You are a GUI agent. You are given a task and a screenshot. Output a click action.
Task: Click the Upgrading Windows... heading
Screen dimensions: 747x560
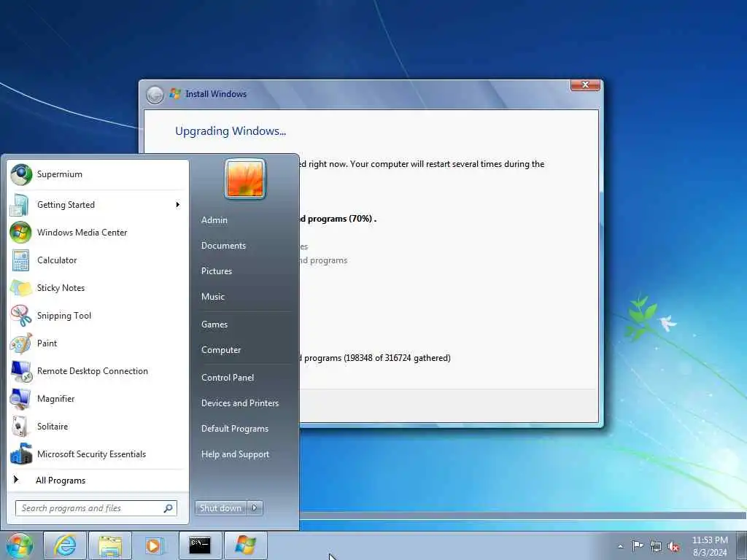(231, 131)
